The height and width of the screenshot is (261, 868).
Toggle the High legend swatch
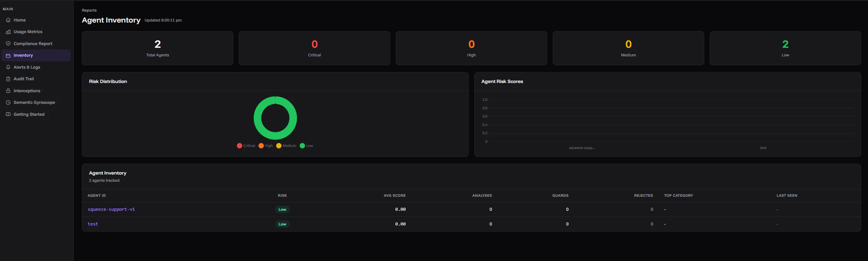point(261,146)
